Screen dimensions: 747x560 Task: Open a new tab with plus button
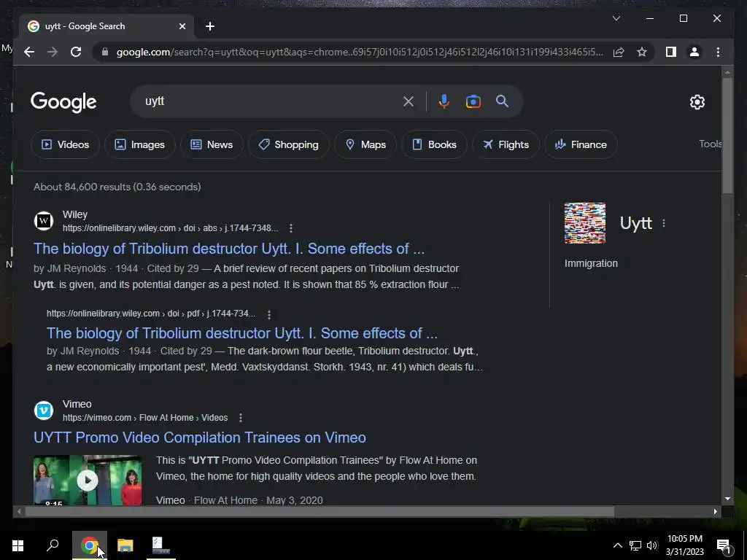pos(210,26)
